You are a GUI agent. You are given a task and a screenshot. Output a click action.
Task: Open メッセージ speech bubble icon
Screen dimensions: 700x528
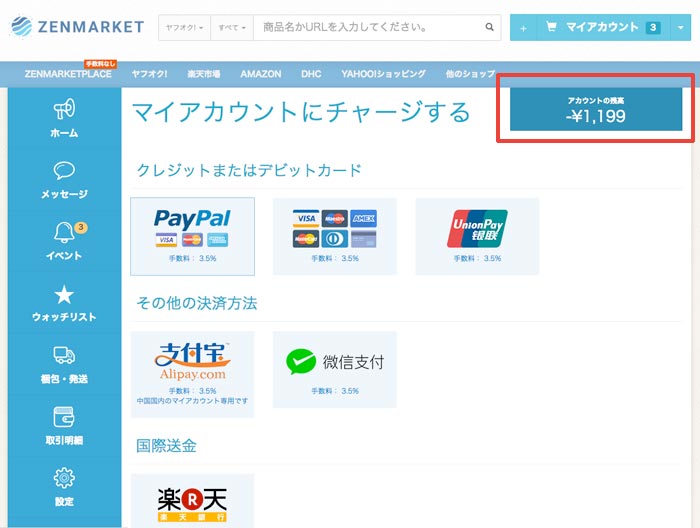tap(64, 170)
